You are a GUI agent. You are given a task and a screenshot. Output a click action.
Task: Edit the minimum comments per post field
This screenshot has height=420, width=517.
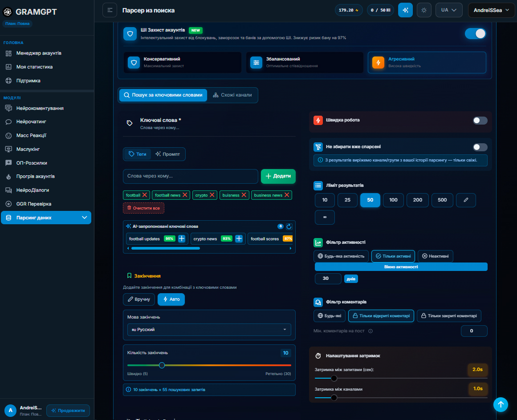click(x=474, y=331)
